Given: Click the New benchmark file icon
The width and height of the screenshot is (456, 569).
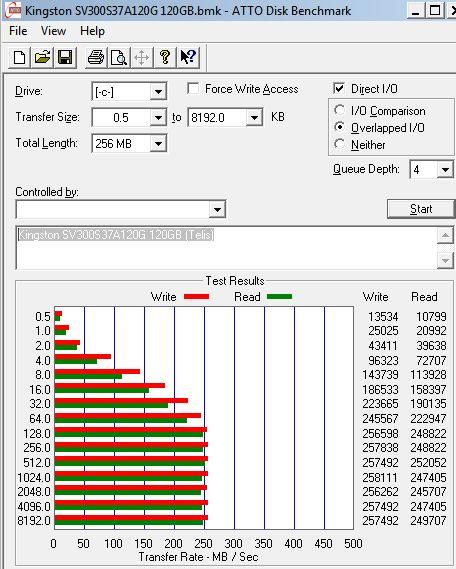Looking at the screenshot, I should click(20, 57).
